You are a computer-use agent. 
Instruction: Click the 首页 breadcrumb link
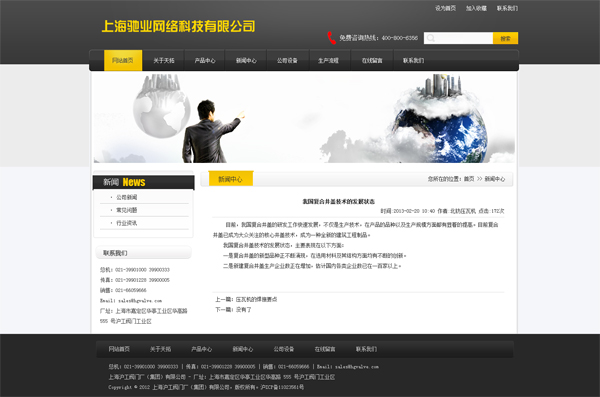coord(469,179)
